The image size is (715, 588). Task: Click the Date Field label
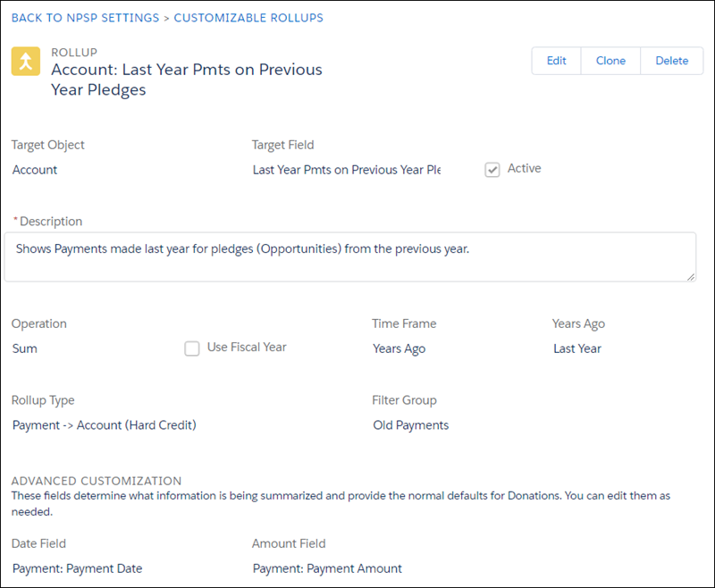(38, 544)
